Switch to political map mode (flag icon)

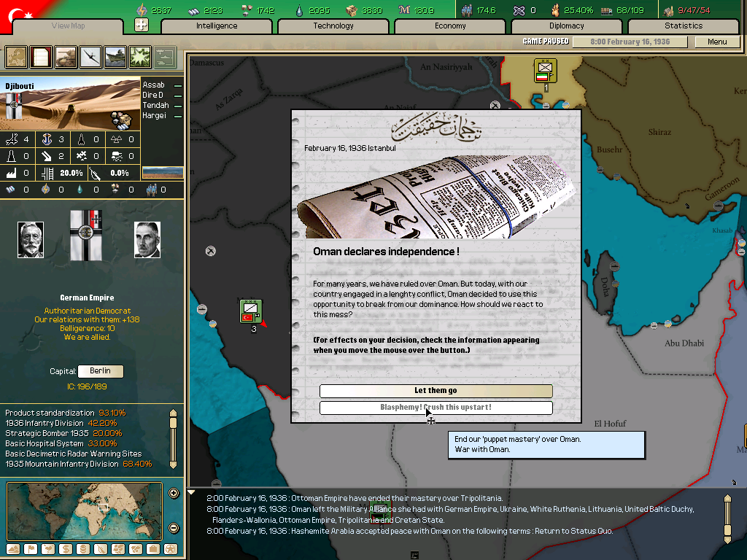(x=31, y=549)
